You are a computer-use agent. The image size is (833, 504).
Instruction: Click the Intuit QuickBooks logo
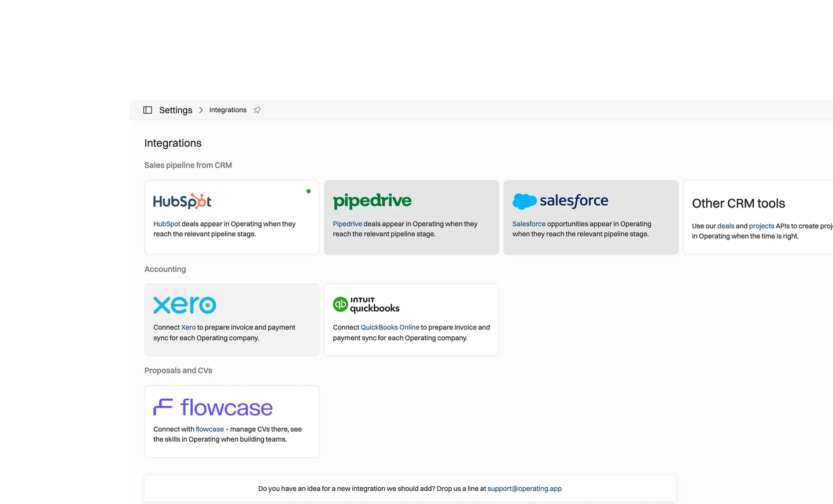pos(366,305)
